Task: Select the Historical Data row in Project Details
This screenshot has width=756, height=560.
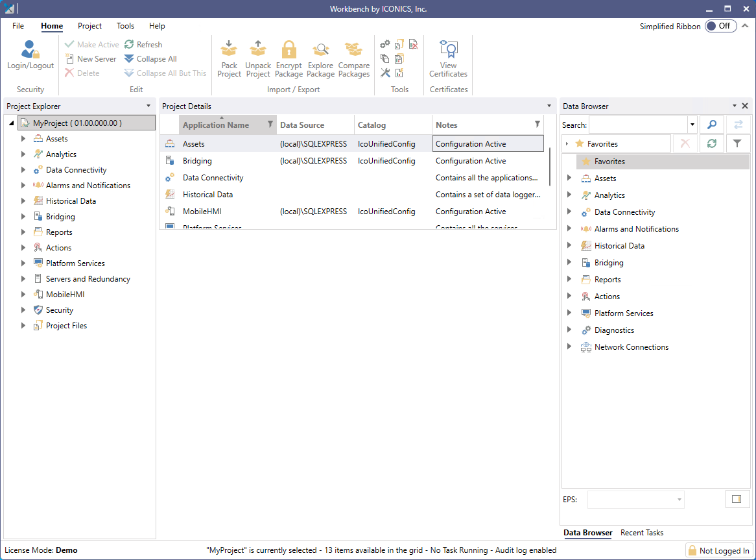Action: click(352, 195)
